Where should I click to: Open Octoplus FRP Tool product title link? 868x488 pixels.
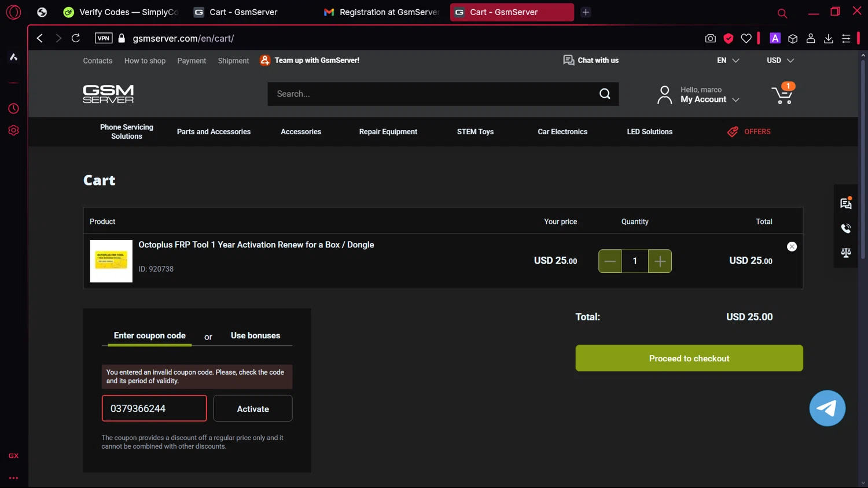256,245
